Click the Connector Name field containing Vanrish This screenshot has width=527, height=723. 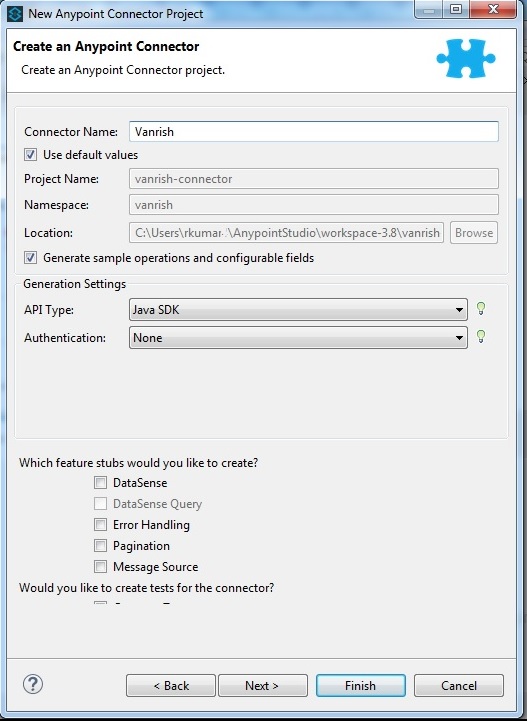coord(314,131)
